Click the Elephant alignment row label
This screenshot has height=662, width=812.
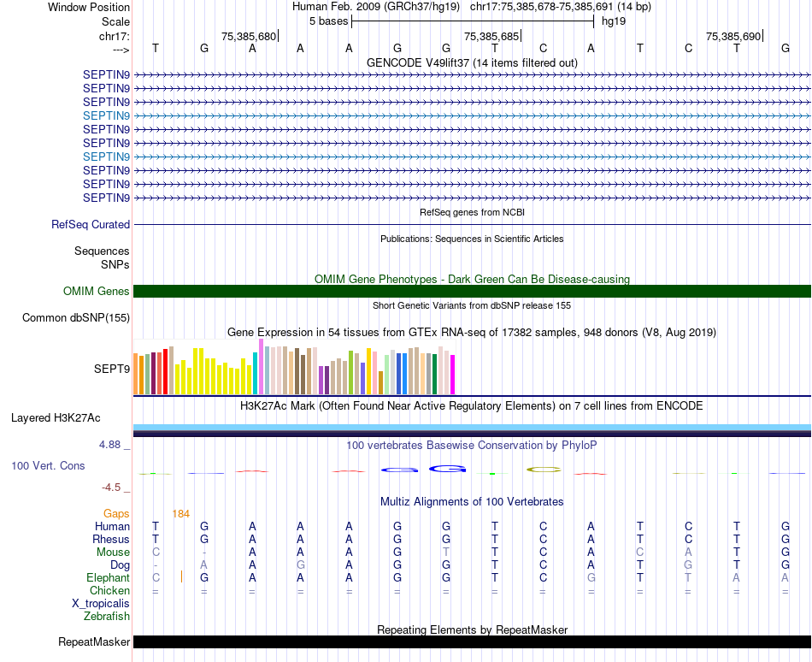(108, 577)
